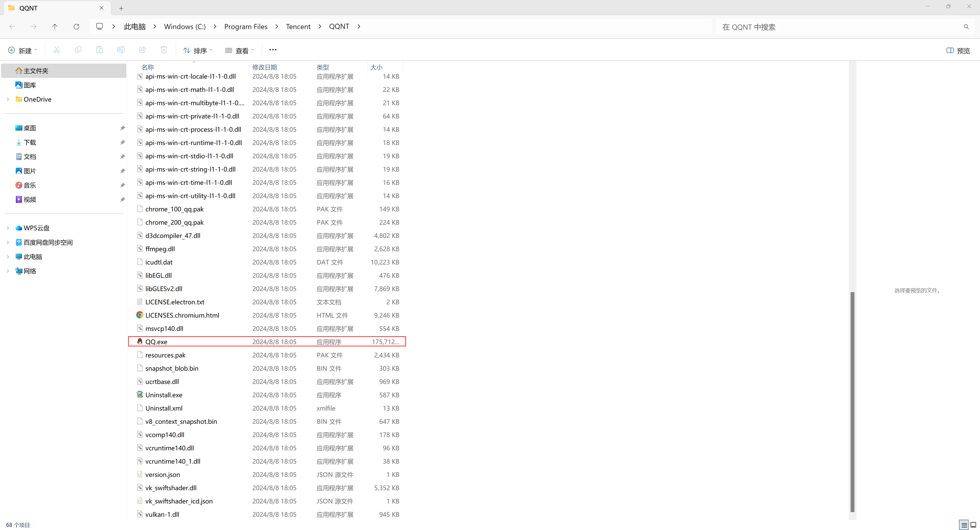Image resolution: width=980 pixels, height=530 pixels.
Task: Open the 查看 view dropdown
Action: (x=239, y=51)
